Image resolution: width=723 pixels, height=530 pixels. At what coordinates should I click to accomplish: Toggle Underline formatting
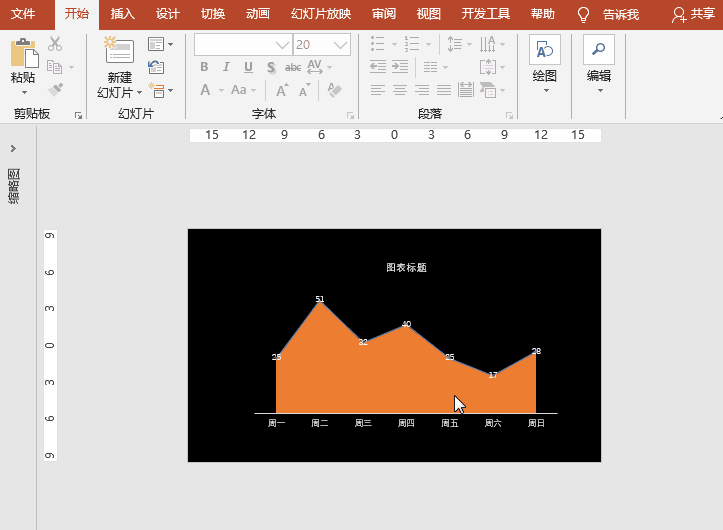(x=248, y=67)
